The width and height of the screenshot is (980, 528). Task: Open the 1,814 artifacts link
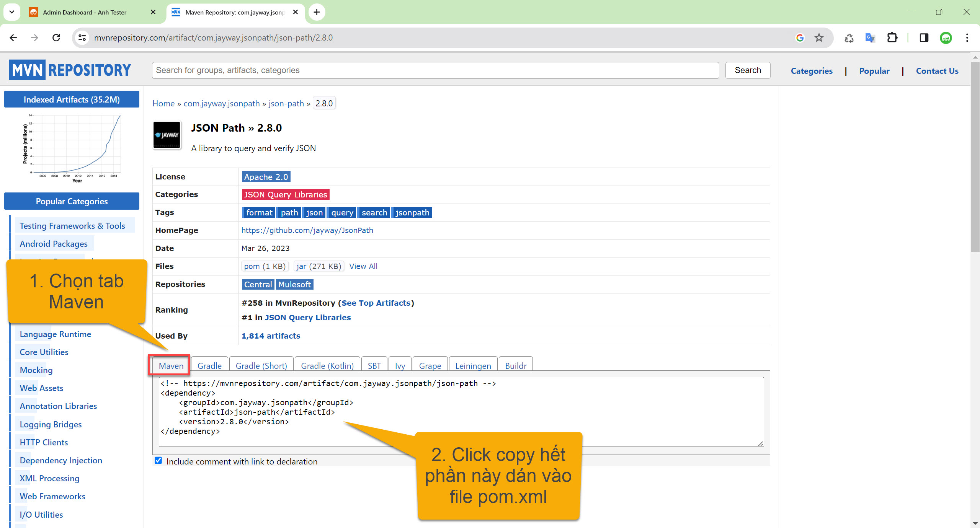pyautogui.click(x=271, y=336)
